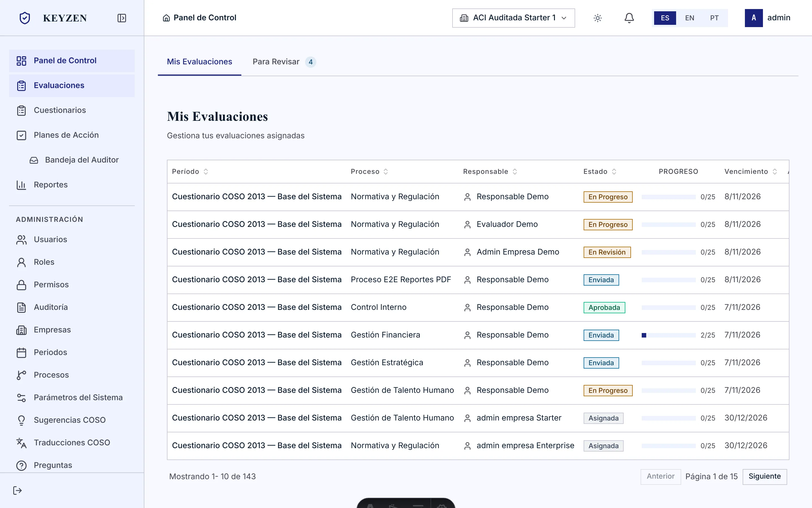
Task: Open notifications via the bell icon
Action: [x=629, y=18]
